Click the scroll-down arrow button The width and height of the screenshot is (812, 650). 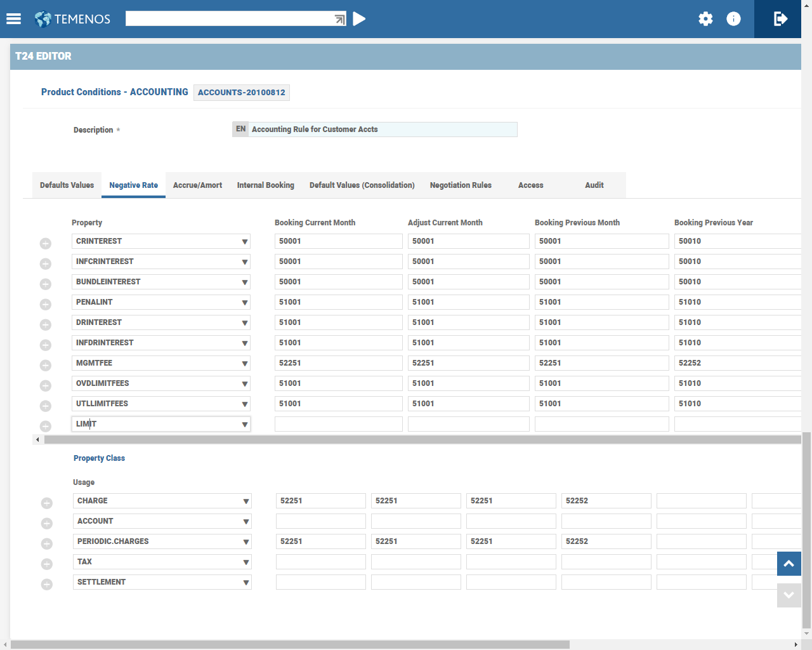click(789, 595)
